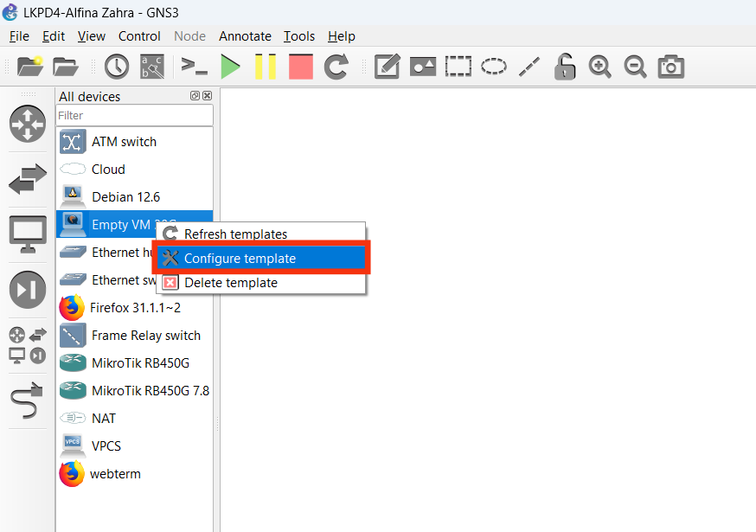Select MikroTik RB450G 7.8 device

point(150,390)
